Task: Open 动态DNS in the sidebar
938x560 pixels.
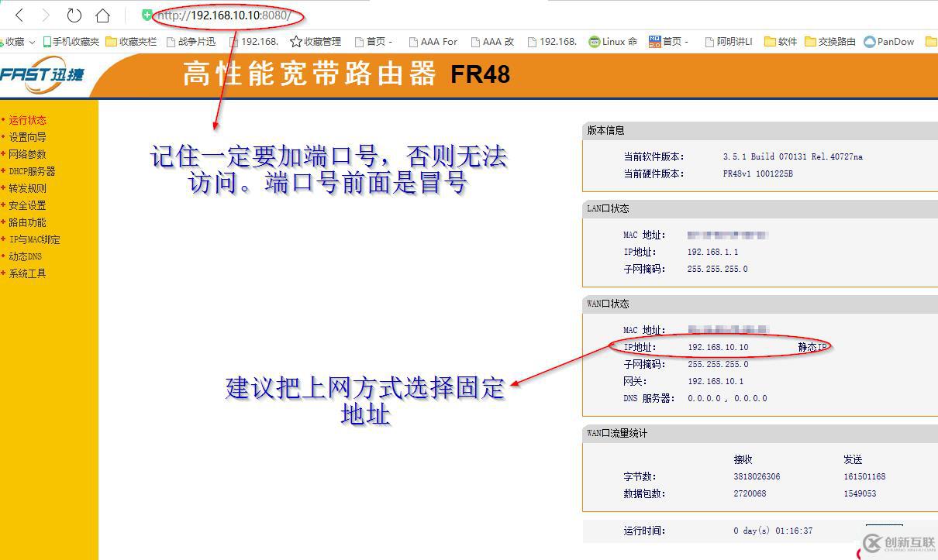Action: (x=25, y=256)
